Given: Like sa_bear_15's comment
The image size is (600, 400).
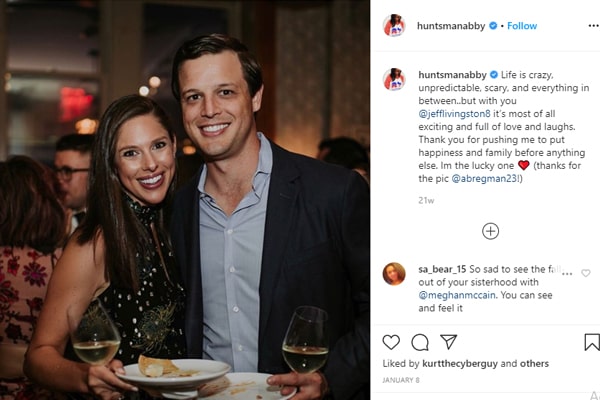Looking at the screenshot, I should pyautogui.click(x=586, y=273).
